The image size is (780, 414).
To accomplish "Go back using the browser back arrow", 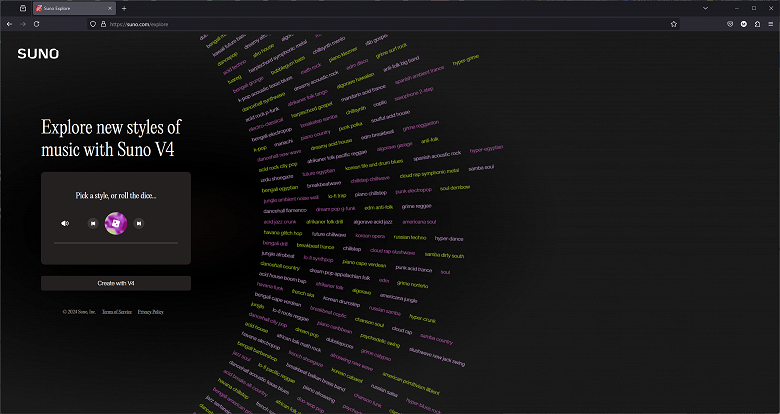I will [9, 24].
